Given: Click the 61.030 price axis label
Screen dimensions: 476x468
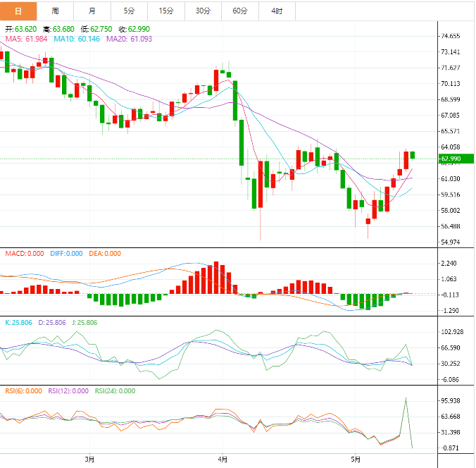Looking at the screenshot, I should [451, 179].
